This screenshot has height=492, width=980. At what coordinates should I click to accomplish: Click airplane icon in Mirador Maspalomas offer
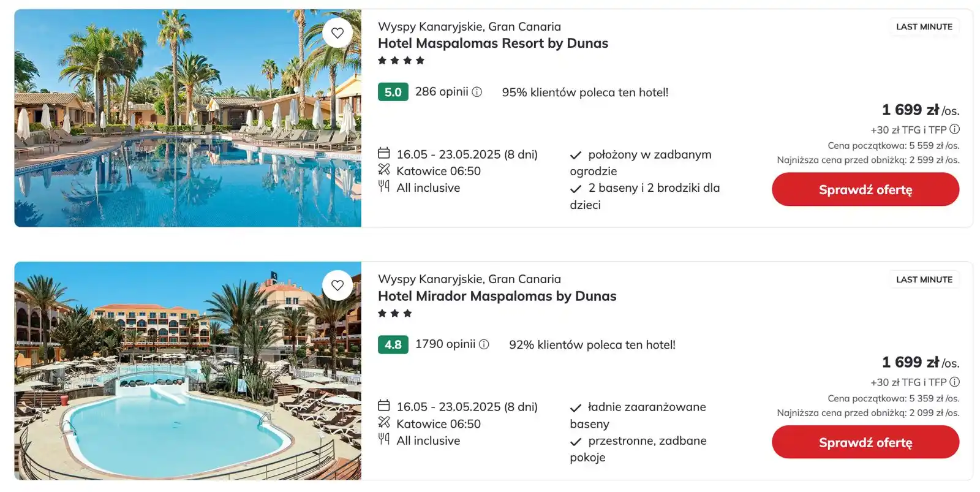384,422
